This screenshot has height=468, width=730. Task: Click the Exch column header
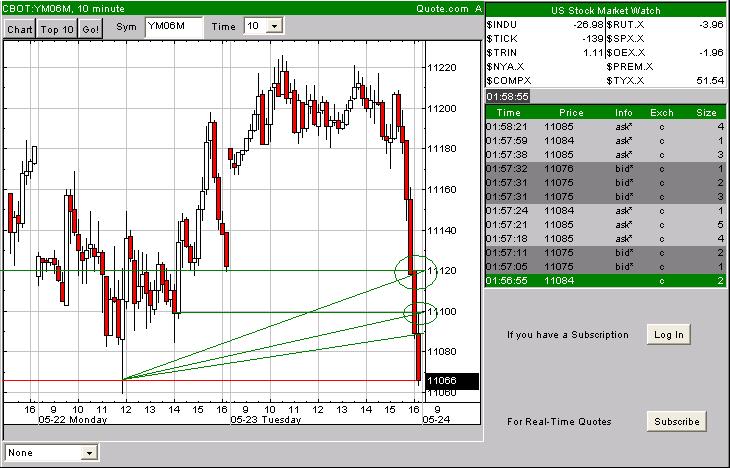click(x=662, y=113)
